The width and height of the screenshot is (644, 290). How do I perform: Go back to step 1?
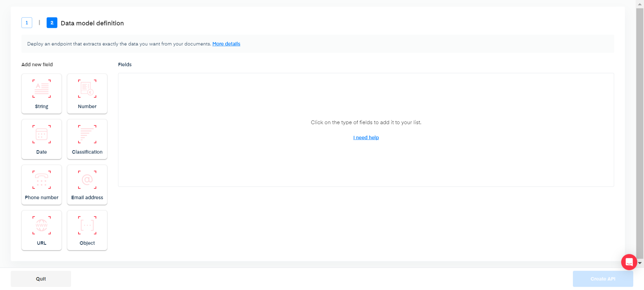(x=27, y=23)
